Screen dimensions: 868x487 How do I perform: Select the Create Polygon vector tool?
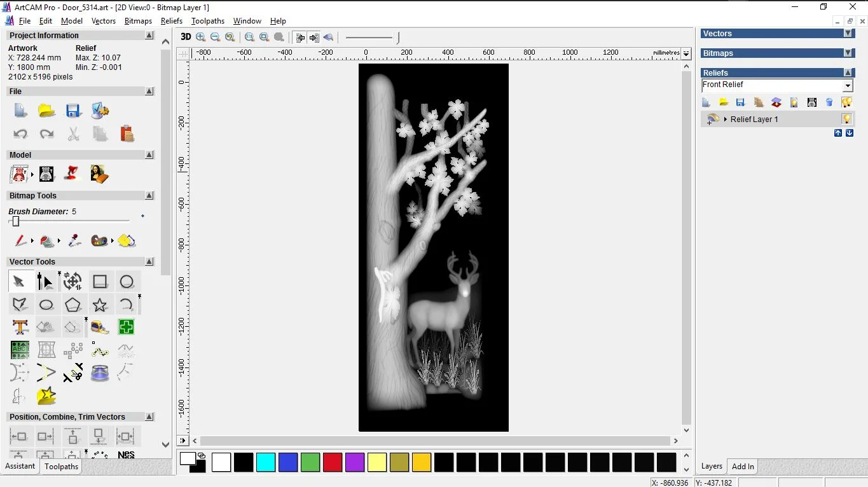(x=73, y=305)
